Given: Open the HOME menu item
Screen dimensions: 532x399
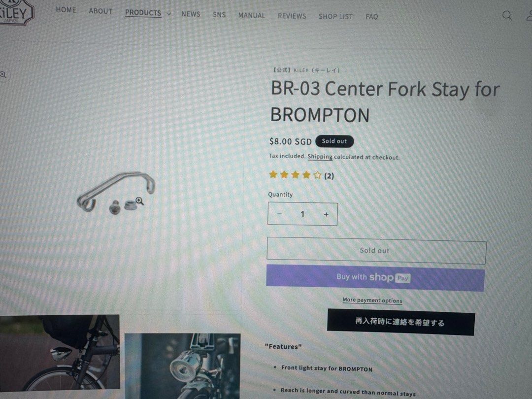Looking at the screenshot, I should point(66,10).
